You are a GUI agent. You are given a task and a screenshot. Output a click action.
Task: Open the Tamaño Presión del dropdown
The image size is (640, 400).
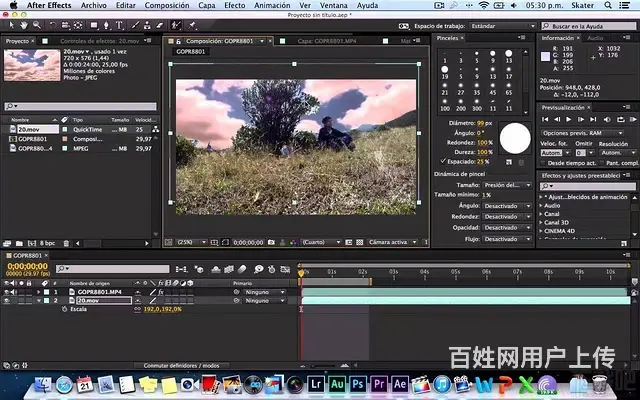(507, 185)
